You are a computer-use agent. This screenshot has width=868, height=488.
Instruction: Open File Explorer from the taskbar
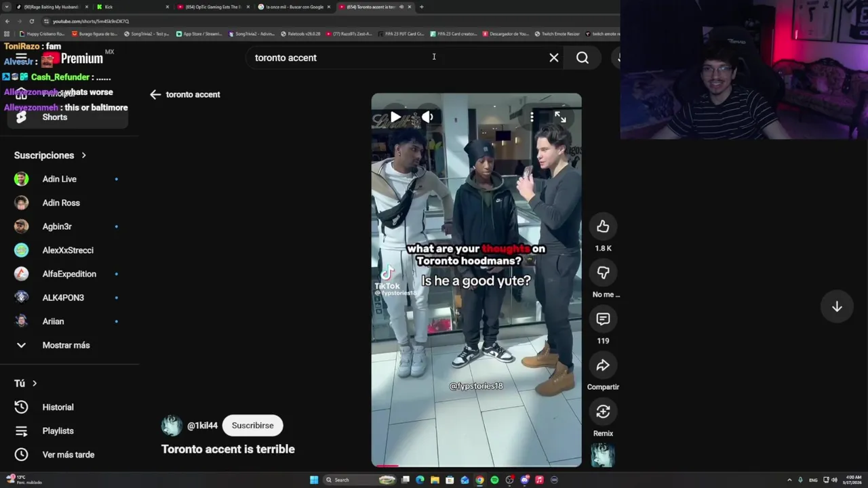click(x=435, y=480)
